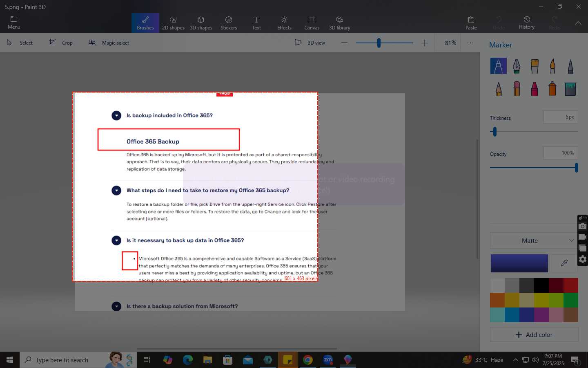Screen dimensions: 588x368
Task: Open the 3D shapes tab
Action: click(x=201, y=23)
